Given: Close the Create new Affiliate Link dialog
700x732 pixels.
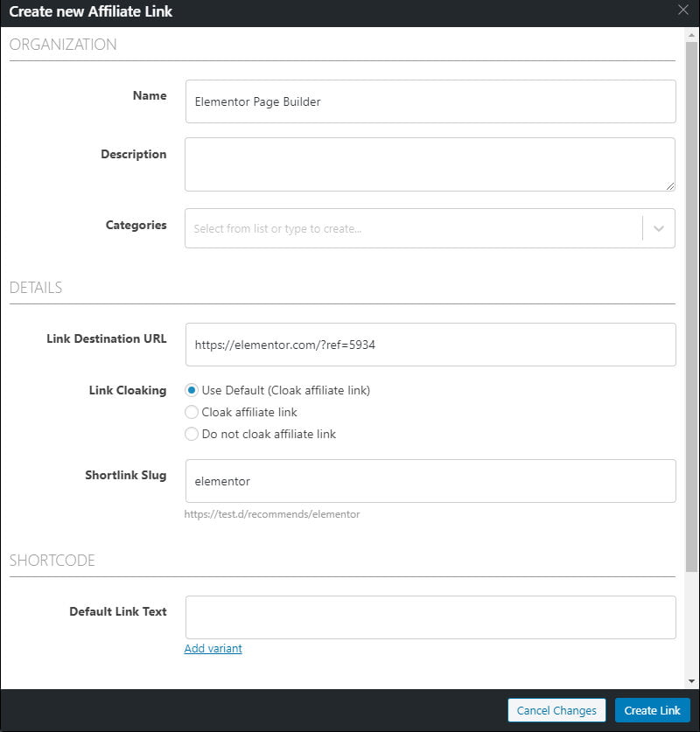Looking at the screenshot, I should (683, 10).
